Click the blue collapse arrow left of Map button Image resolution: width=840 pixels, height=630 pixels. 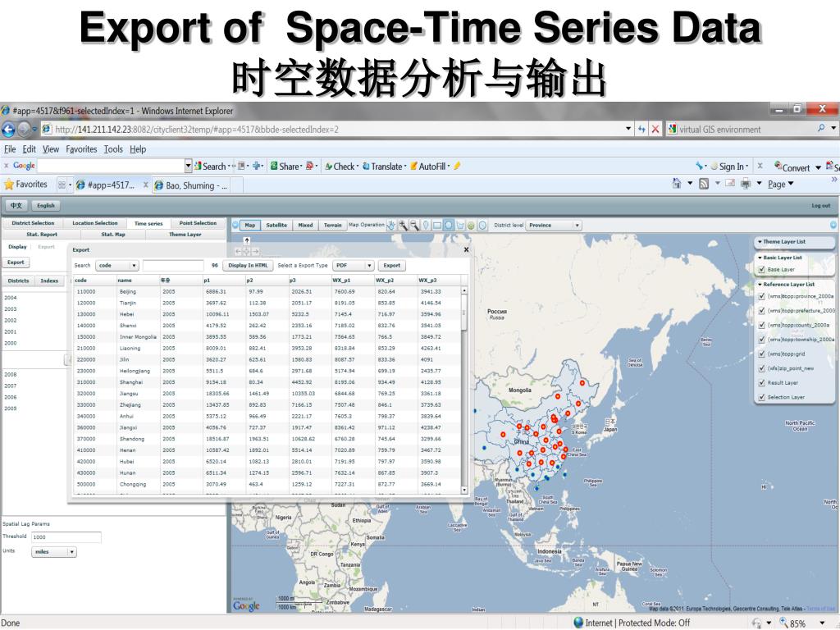click(235, 225)
